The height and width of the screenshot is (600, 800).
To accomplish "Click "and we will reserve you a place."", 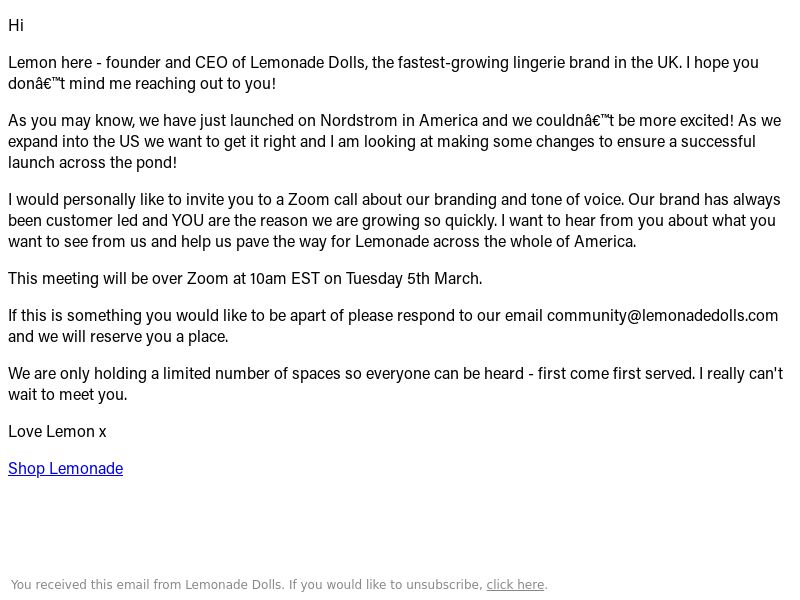I will pos(118,337).
